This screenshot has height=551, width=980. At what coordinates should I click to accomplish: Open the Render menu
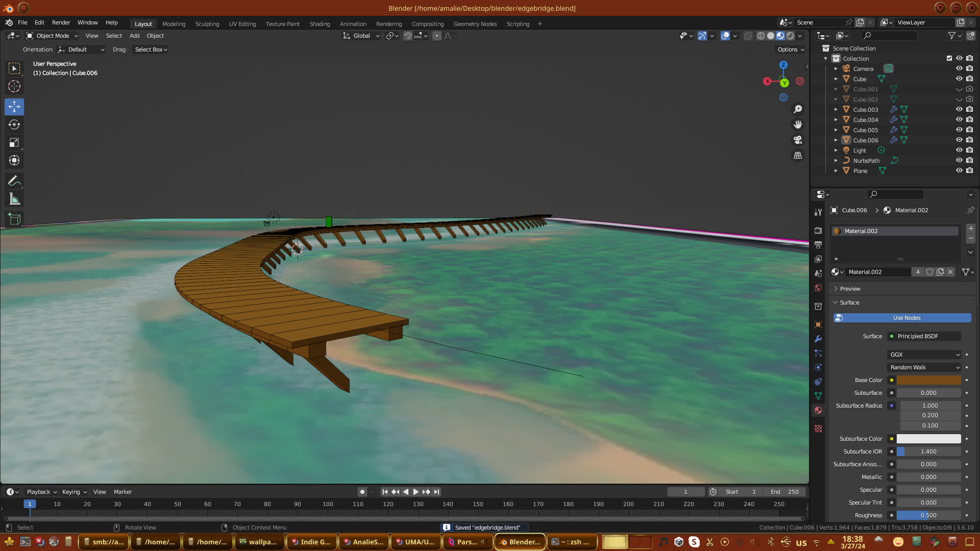coord(61,22)
